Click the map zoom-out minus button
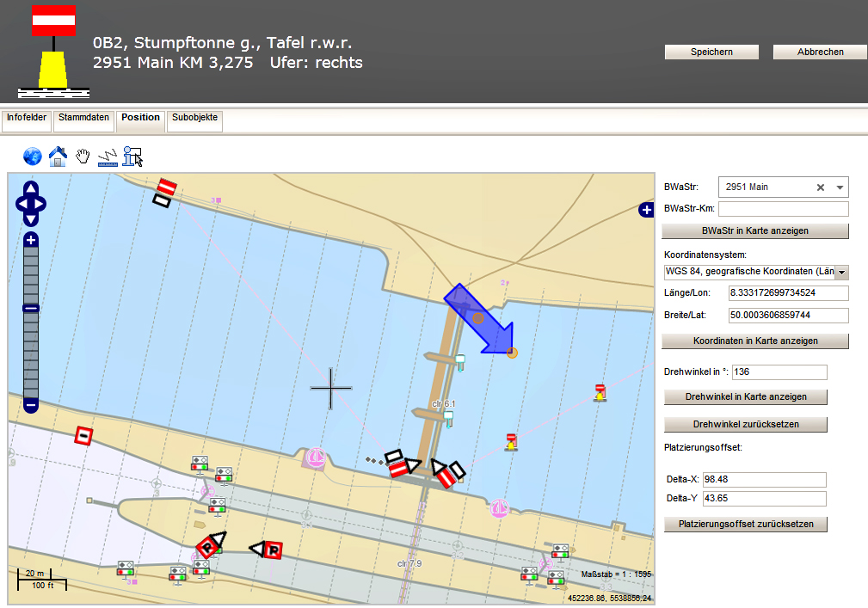Image resolution: width=868 pixels, height=608 pixels. [31, 404]
